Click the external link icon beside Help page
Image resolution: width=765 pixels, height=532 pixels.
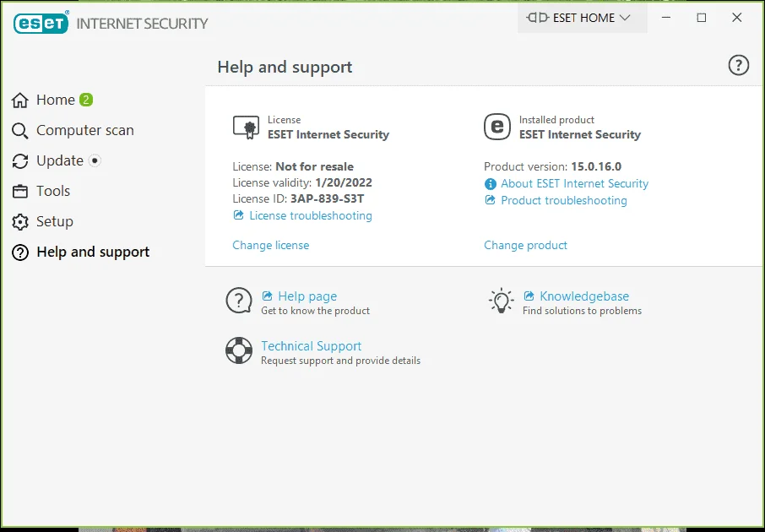click(x=268, y=296)
